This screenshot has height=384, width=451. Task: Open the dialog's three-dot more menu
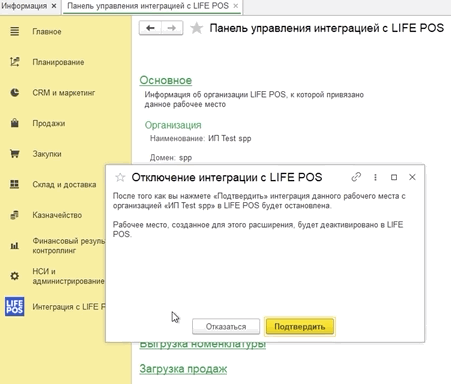click(375, 177)
